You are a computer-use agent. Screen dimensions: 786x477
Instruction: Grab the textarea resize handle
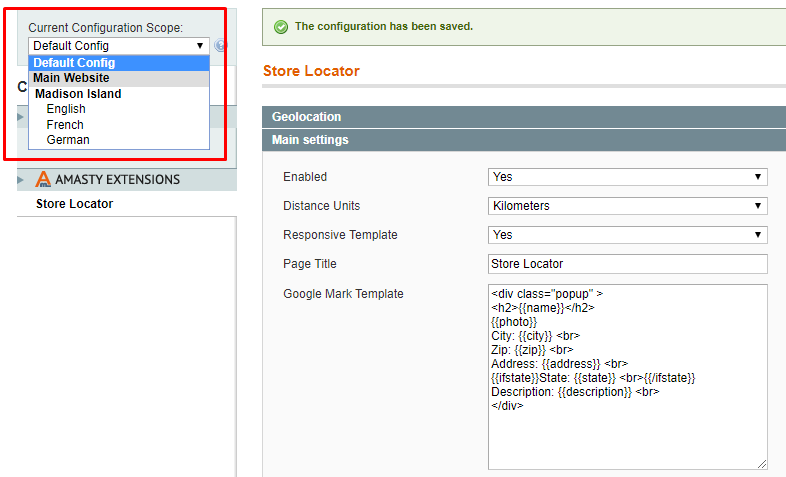tap(762, 464)
